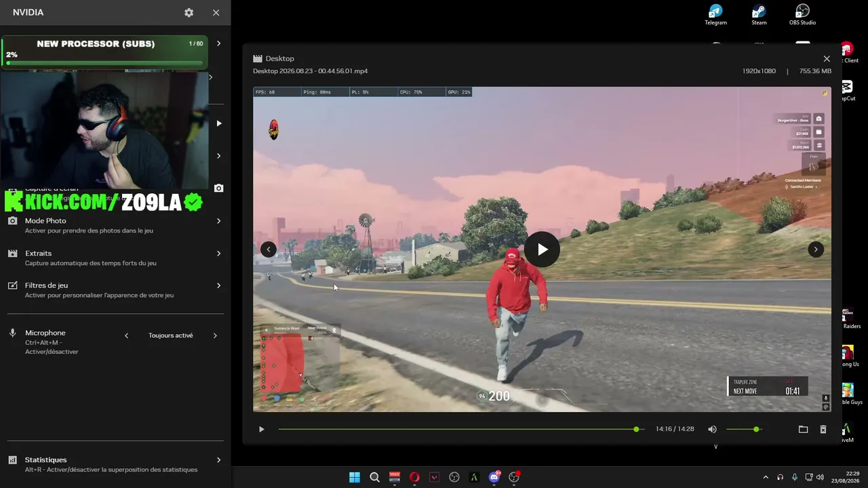Screen dimensions: 868x488
Task: Open the Statistiques menu entry
Action: click(115, 464)
